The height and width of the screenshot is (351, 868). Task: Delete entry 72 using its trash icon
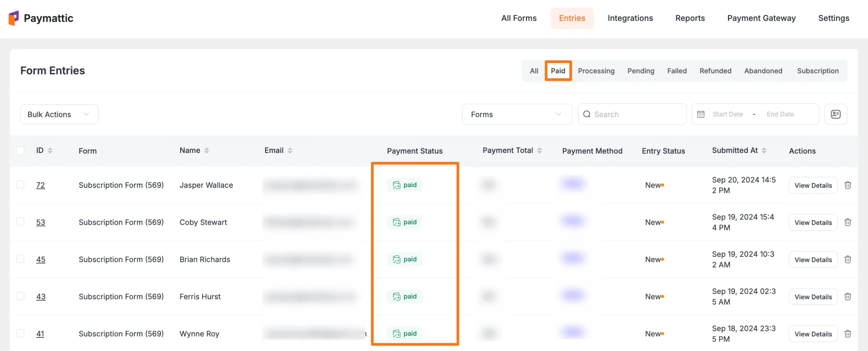[x=848, y=185]
